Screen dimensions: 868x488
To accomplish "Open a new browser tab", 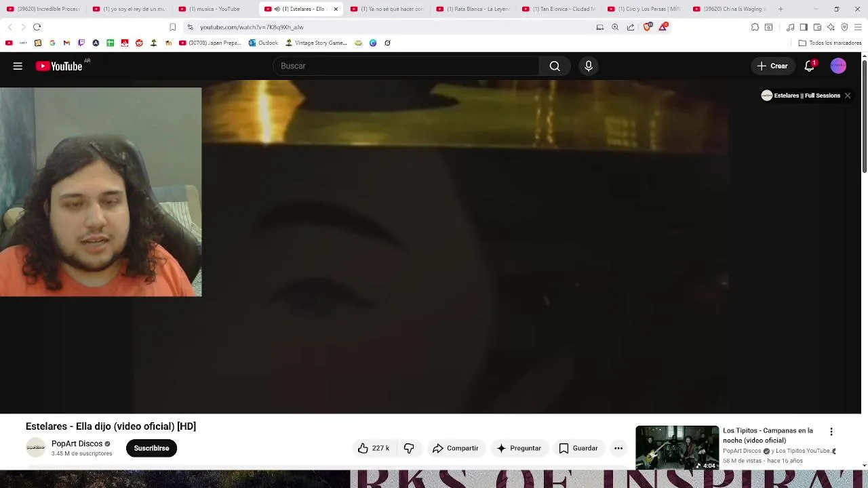I will point(781,9).
